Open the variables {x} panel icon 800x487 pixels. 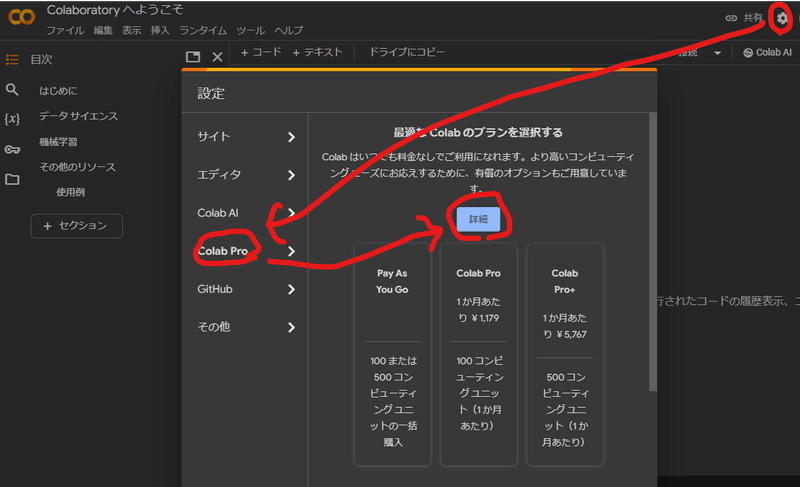[12, 119]
